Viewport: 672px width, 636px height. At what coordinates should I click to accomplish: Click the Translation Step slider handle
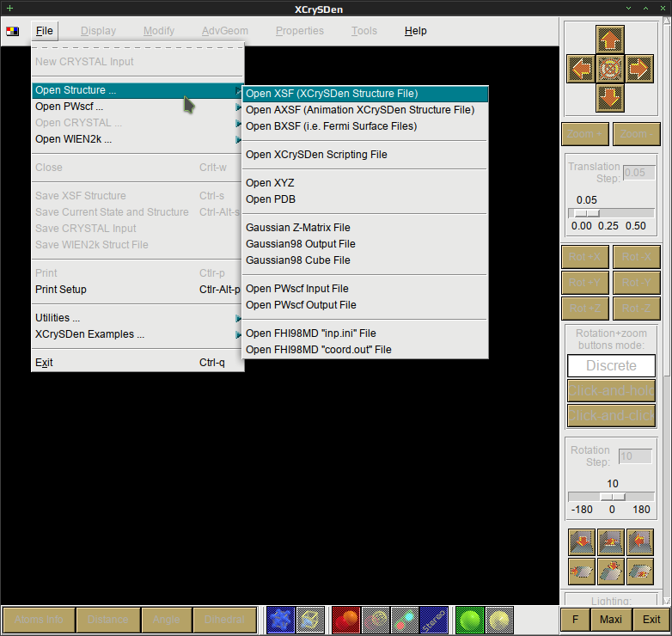(587, 213)
